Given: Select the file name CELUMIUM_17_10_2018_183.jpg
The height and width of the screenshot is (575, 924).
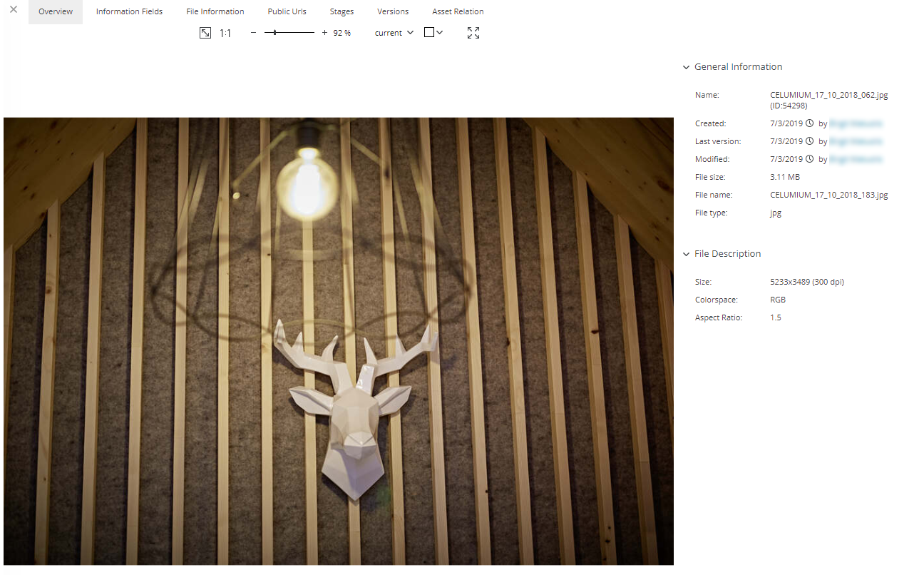Looking at the screenshot, I should pyautogui.click(x=829, y=195).
